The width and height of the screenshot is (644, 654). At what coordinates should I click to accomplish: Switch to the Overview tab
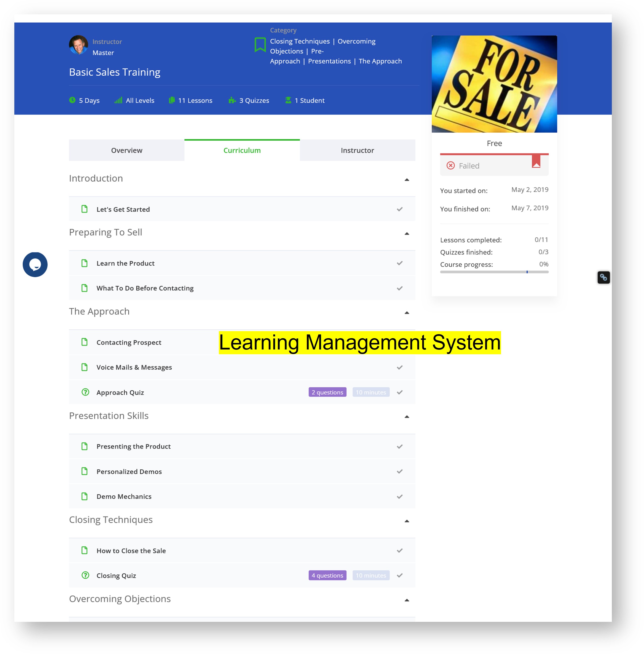(126, 150)
